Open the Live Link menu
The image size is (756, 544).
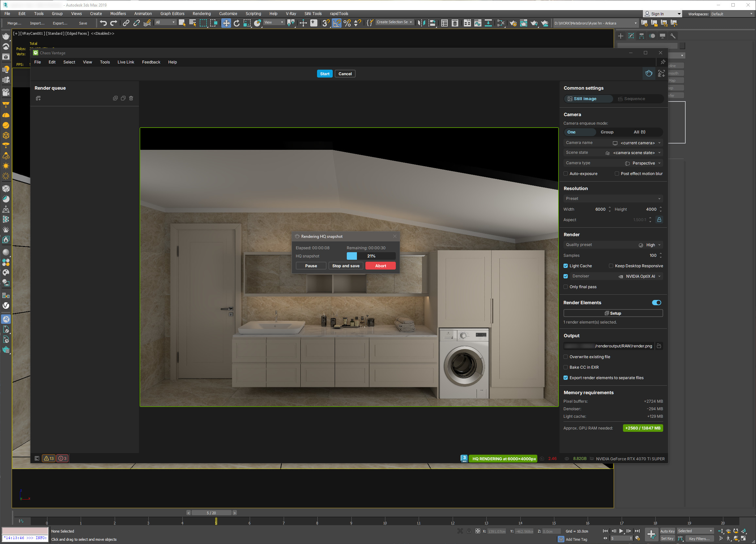[x=126, y=62]
